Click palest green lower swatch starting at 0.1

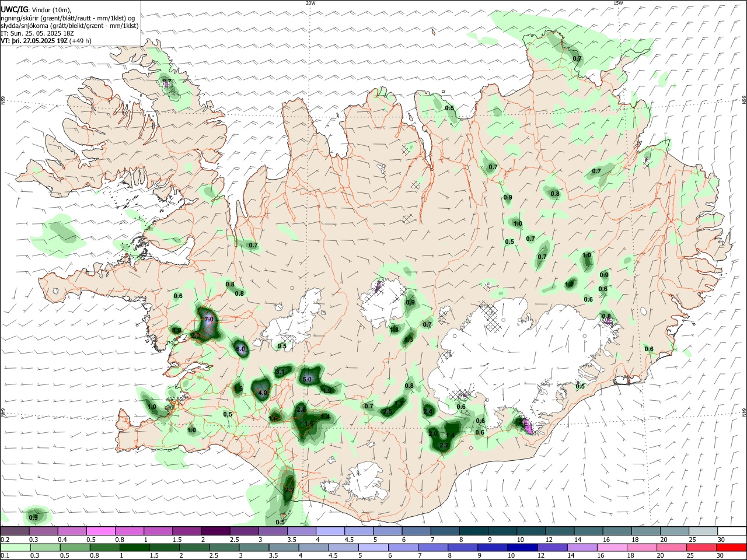(x=15, y=547)
